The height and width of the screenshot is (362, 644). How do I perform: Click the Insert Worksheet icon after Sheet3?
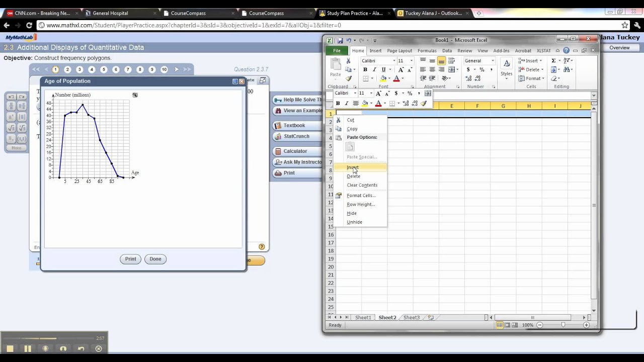[431, 318]
